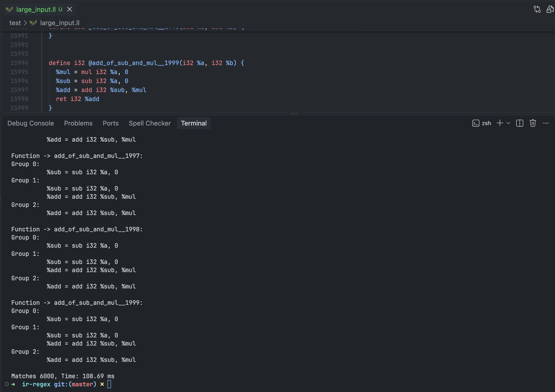This screenshot has height=392, width=555.
Task: Click the 'test' folder breadcrumb
Action: click(15, 23)
